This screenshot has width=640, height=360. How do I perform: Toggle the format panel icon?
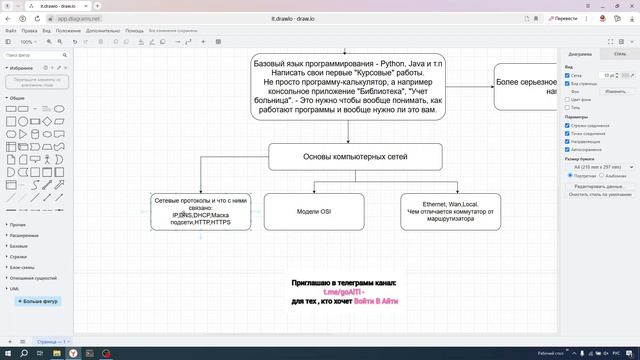coord(621,42)
